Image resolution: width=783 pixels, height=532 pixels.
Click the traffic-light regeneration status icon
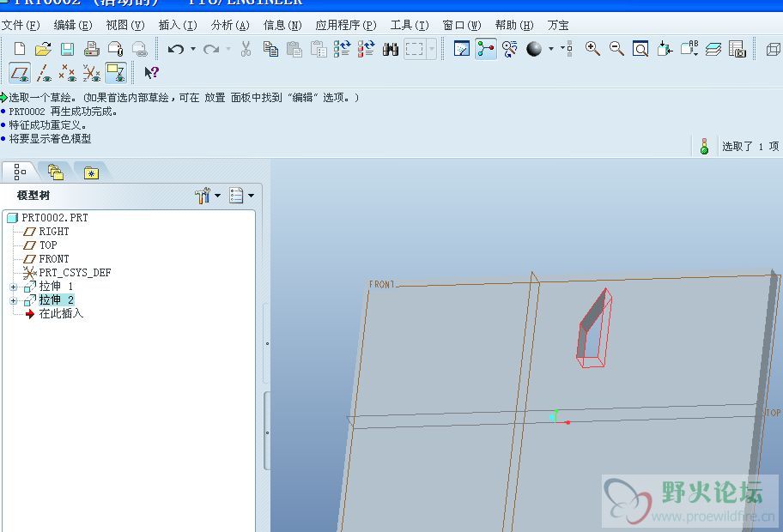(x=704, y=146)
